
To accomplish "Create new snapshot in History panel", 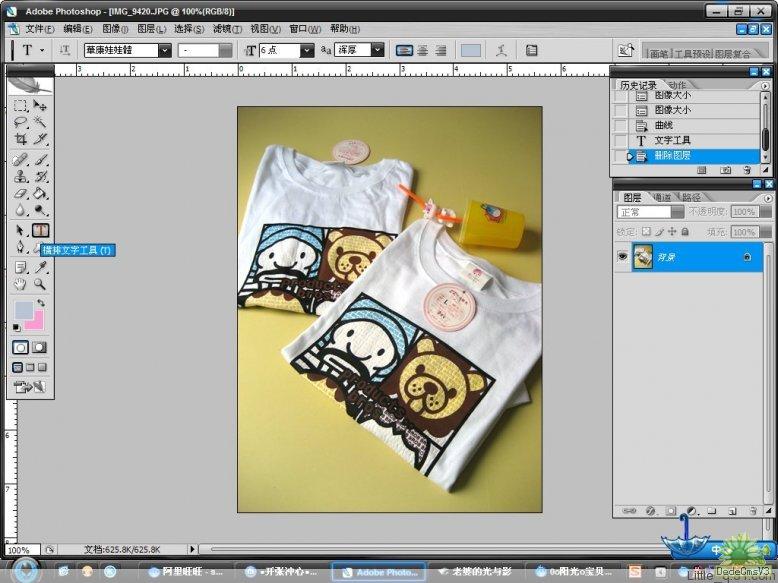I will pyautogui.click(x=725, y=170).
